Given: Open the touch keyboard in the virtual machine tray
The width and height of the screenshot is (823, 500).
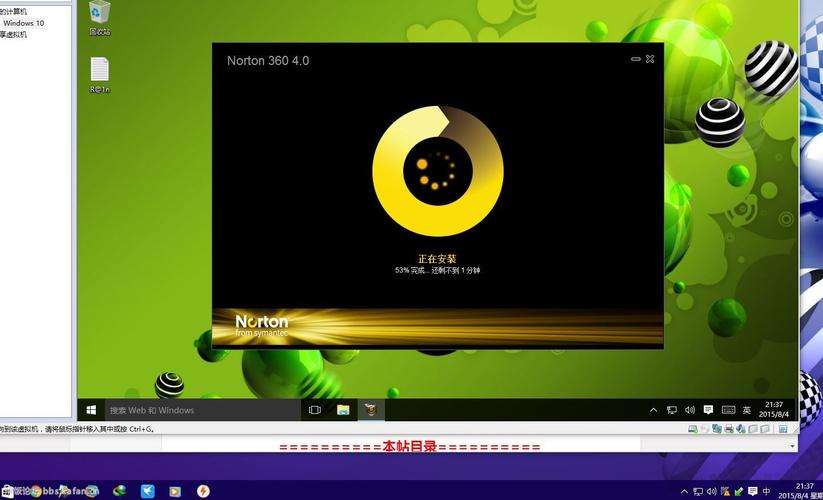Looking at the screenshot, I should (729, 410).
